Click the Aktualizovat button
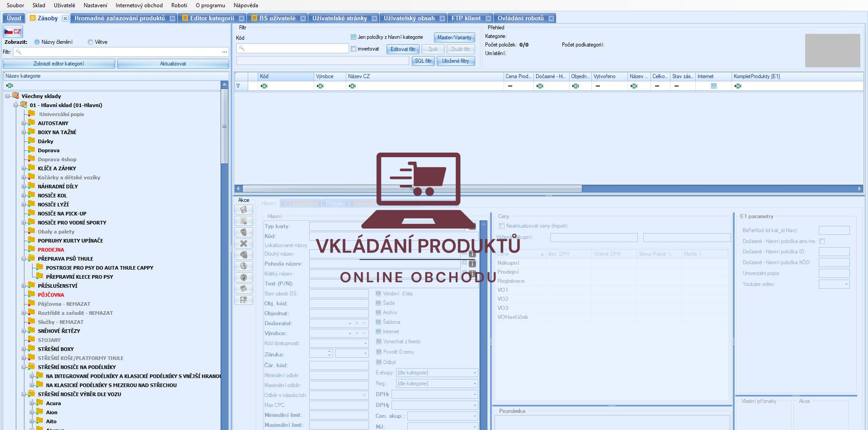 coord(173,64)
